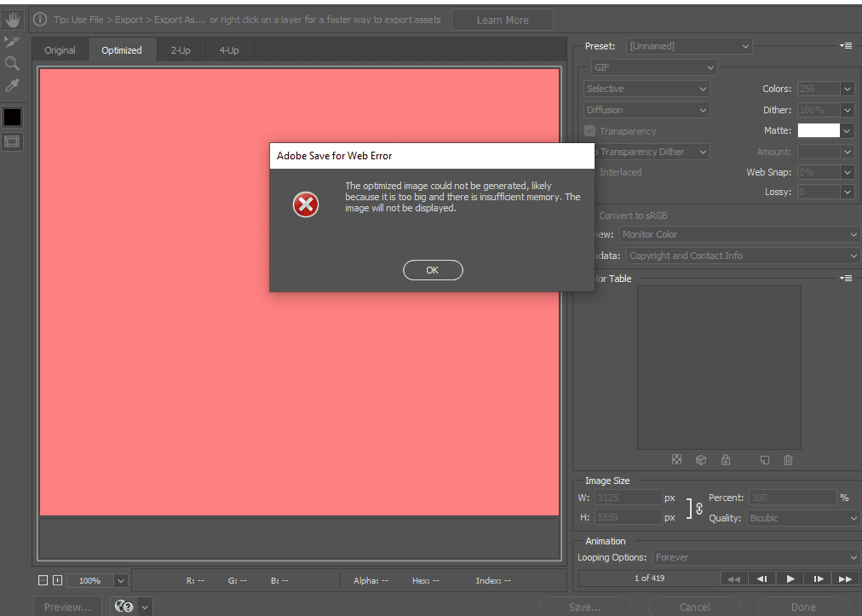Open the Web Snap dropdown
The image size is (862, 616).
pyautogui.click(x=848, y=172)
